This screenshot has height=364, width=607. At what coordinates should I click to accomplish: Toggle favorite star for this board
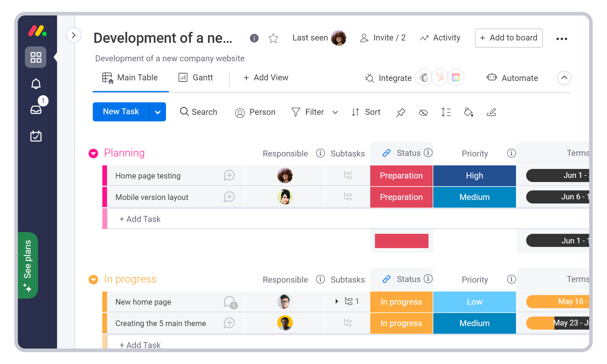(273, 38)
